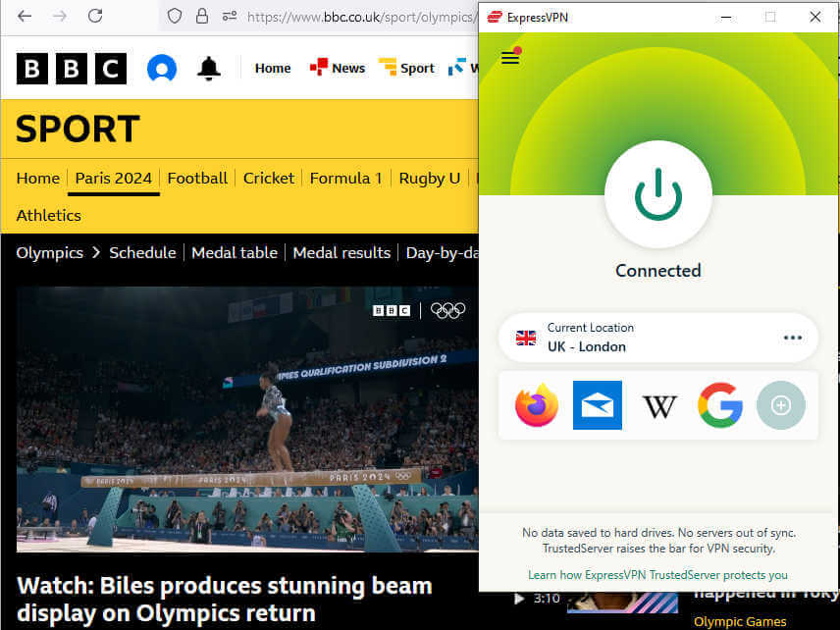Open the Cricket tab
The height and width of the screenshot is (630, 840).
pos(269,178)
